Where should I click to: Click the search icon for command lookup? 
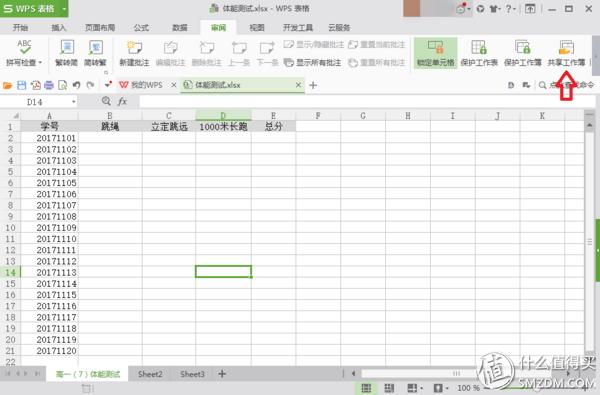pos(542,85)
